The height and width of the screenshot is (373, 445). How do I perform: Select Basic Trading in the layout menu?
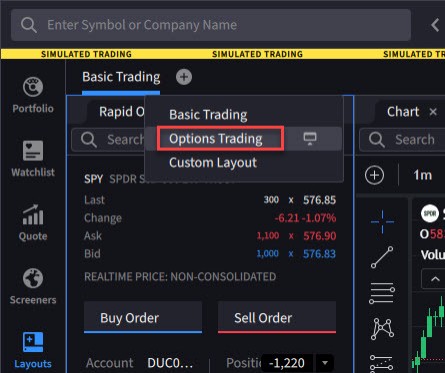point(208,115)
